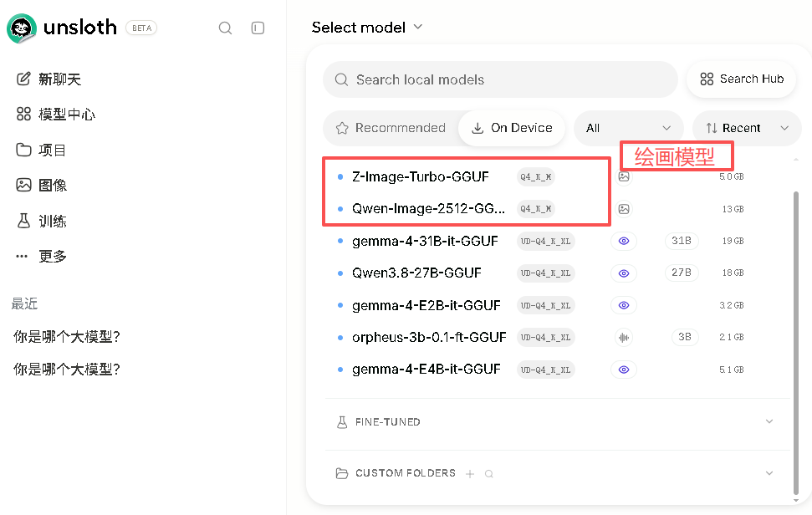Open the sidebar search magnifier icon
The height and width of the screenshot is (515, 812).
(x=225, y=28)
